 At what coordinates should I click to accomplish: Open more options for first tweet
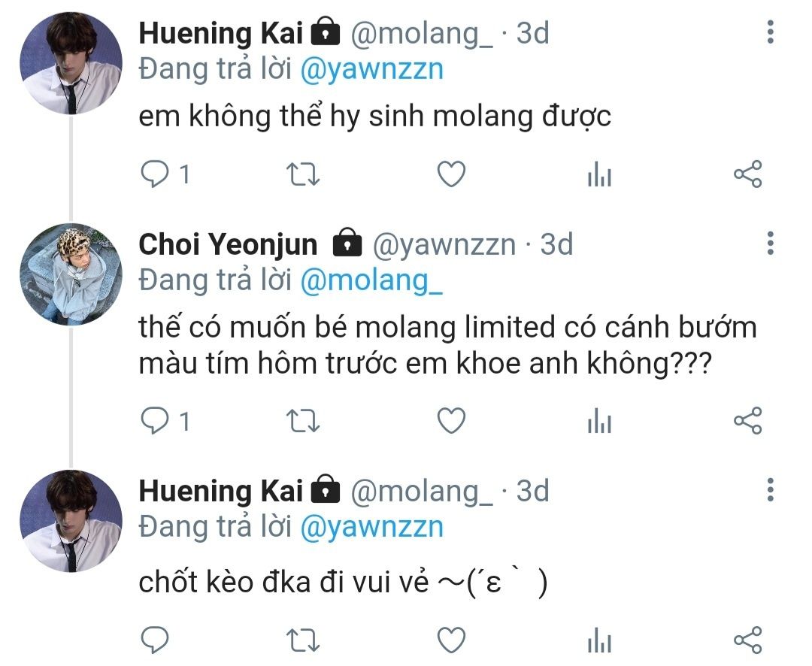pyautogui.click(x=770, y=33)
